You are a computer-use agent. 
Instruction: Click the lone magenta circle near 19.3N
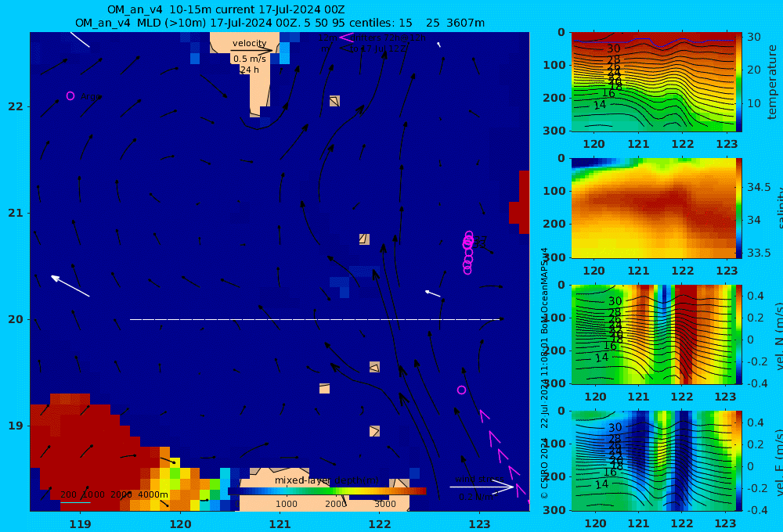click(x=461, y=390)
